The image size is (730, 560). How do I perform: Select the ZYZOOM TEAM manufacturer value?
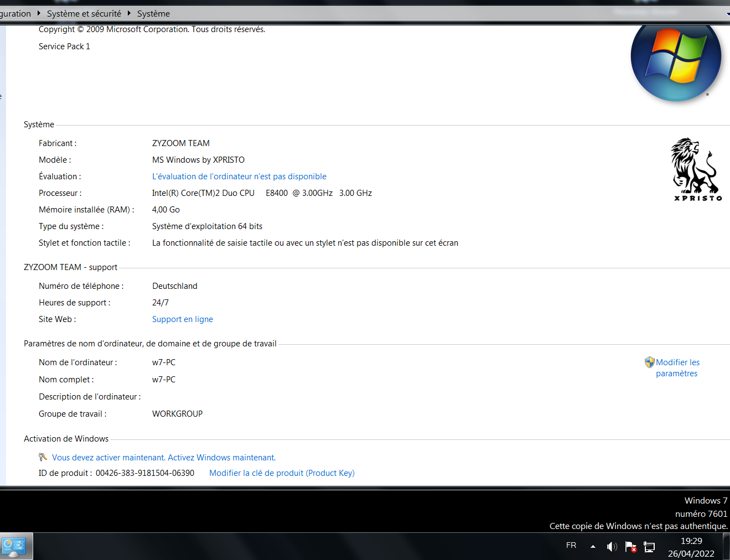[x=181, y=143]
